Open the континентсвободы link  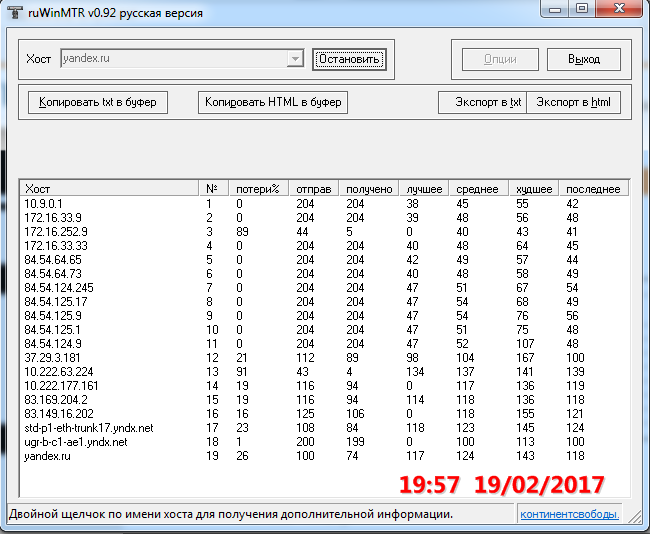point(570,515)
